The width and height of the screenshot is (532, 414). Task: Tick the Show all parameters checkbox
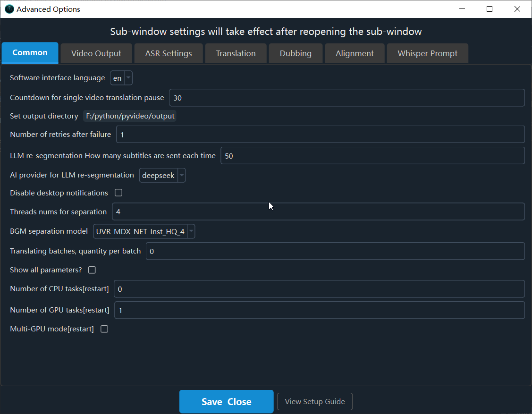point(92,270)
